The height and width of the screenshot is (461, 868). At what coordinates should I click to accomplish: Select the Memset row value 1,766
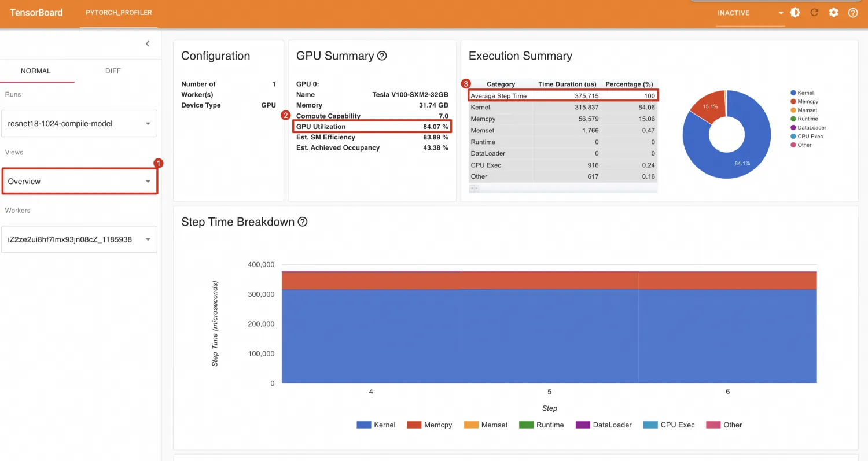coord(590,131)
